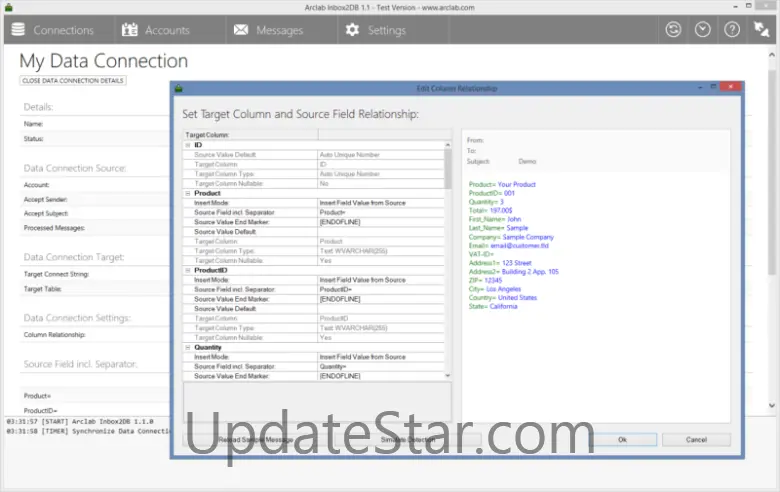Image resolution: width=780 pixels, height=492 pixels.
Task: Click Product Target Column Type row
Action: pyautogui.click(x=313, y=251)
